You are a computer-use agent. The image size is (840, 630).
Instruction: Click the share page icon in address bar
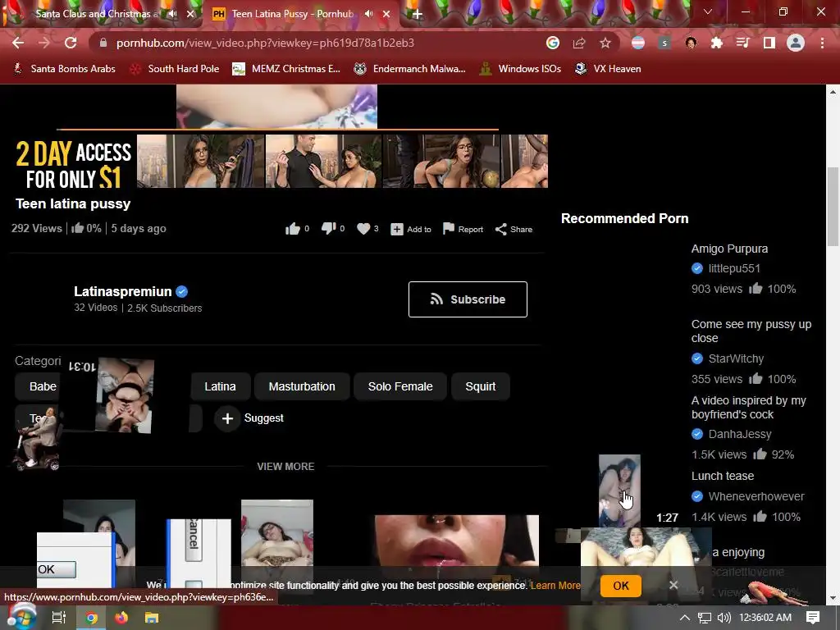[579, 43]
